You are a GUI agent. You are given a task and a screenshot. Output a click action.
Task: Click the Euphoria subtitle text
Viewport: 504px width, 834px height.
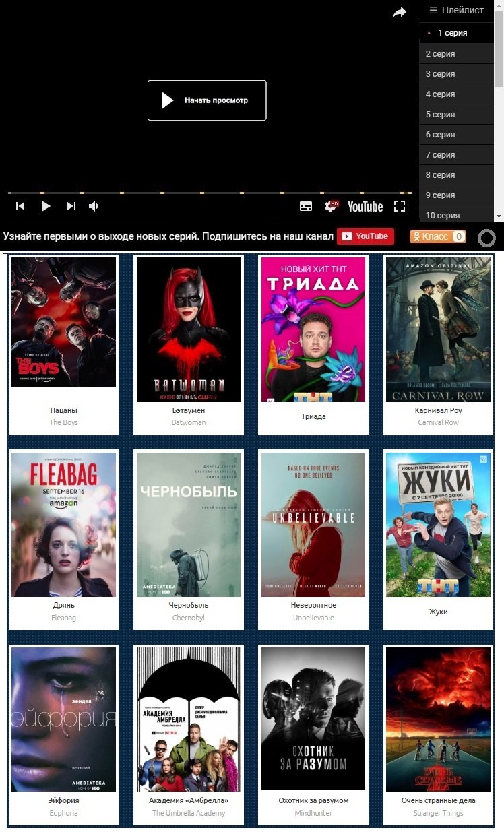point(64,813)
